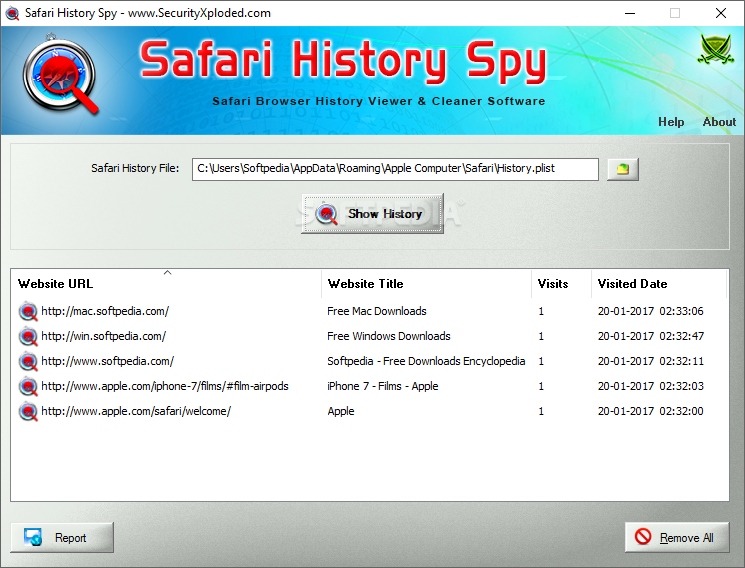Screen dimensions: 745x568
Task: Click the title bar application icon
Action: tap(12, 13)
